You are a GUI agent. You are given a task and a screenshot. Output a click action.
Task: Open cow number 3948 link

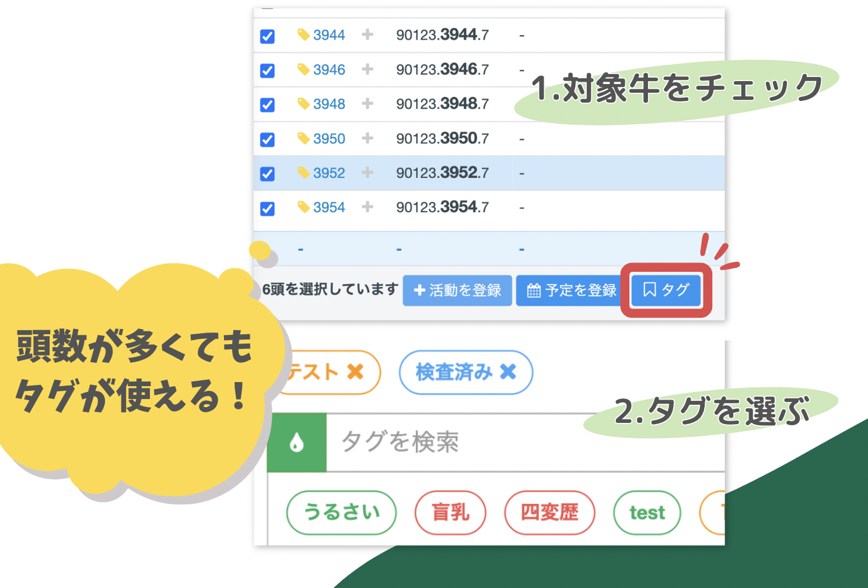[329, 104]
